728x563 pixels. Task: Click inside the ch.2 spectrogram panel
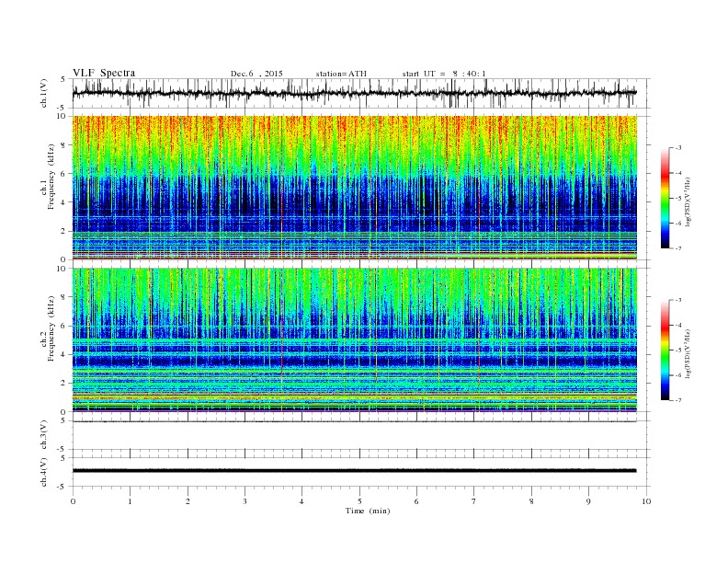tap(355, 339)
